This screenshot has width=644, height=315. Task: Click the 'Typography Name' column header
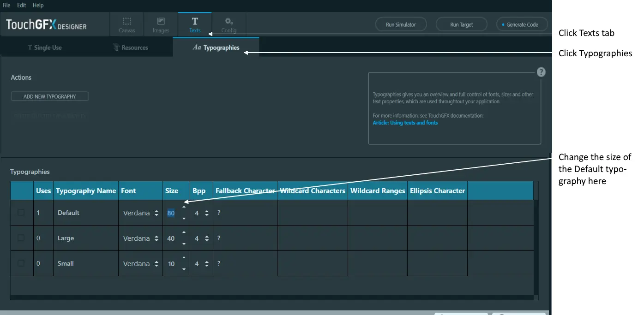tap(86, 190)
